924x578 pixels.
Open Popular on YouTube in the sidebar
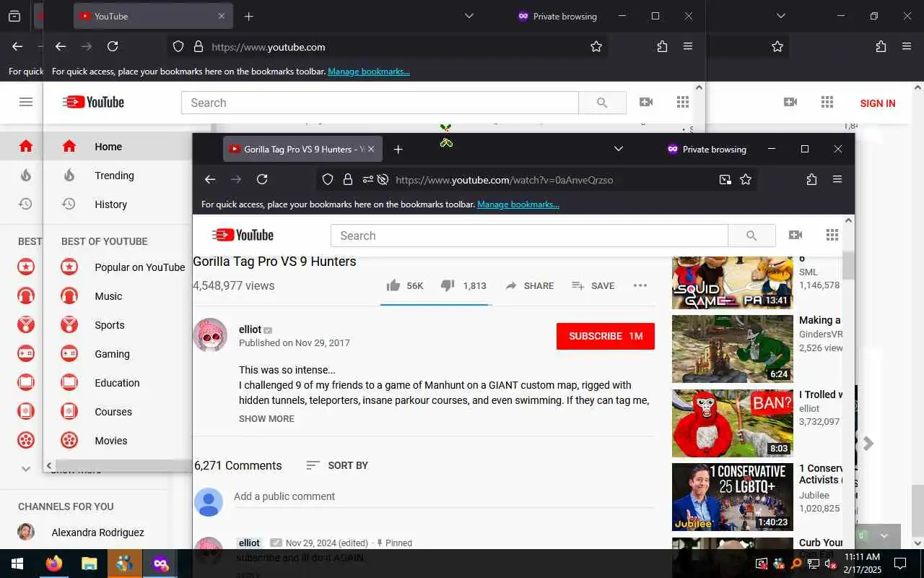coord(118,267)
